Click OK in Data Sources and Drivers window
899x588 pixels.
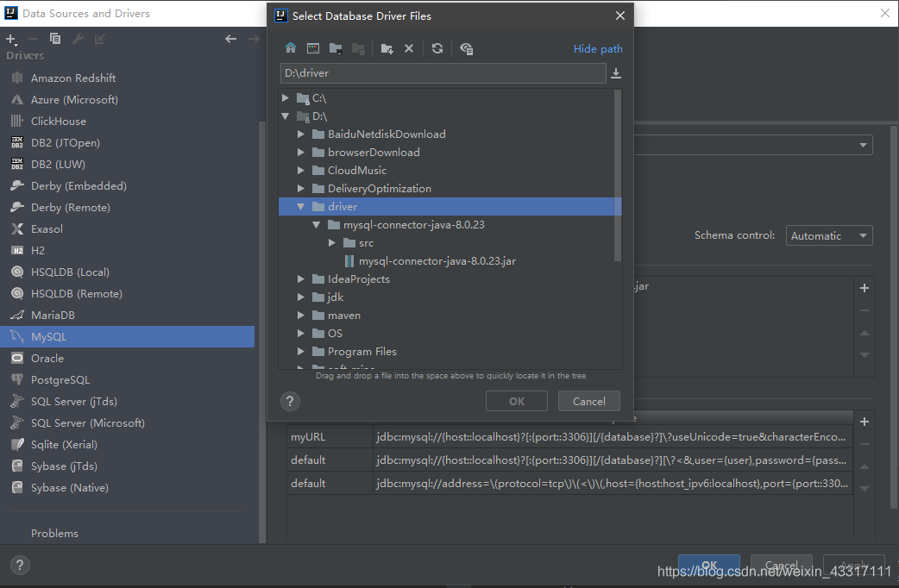point(709,565)
